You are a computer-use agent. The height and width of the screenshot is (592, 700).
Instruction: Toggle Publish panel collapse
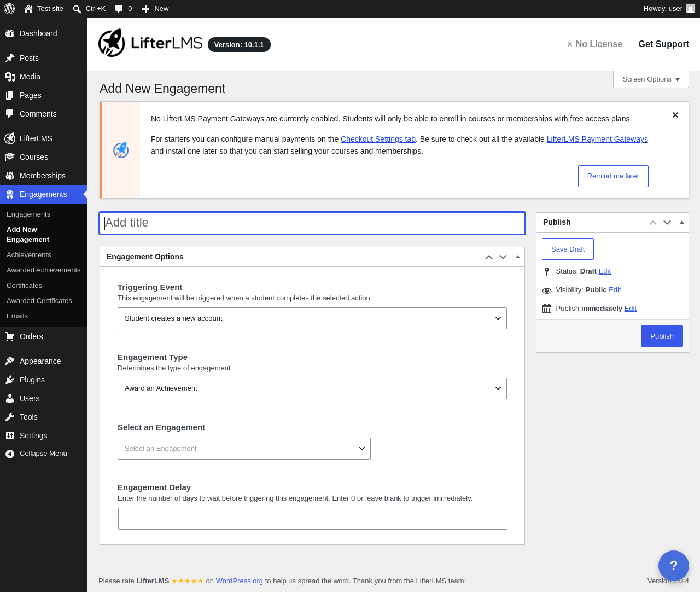pyautogui.click(x=682, y=223)
